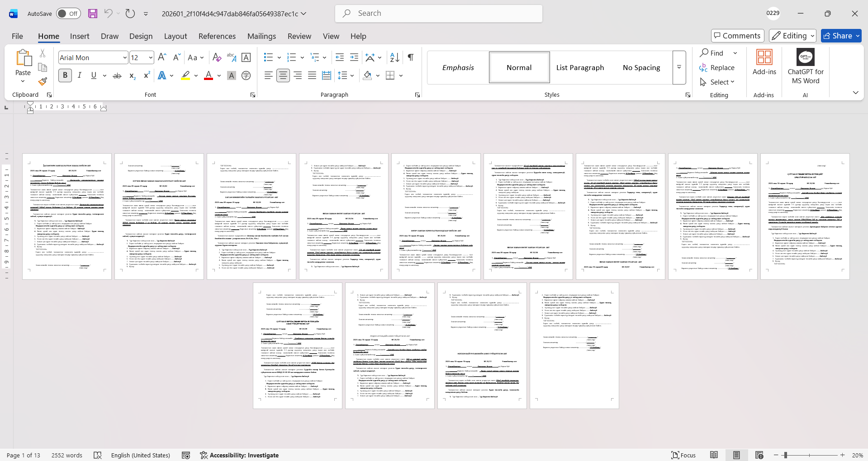Click the Save icon in title bar
Screen dimensions: 868x461
tap(93, 14)
